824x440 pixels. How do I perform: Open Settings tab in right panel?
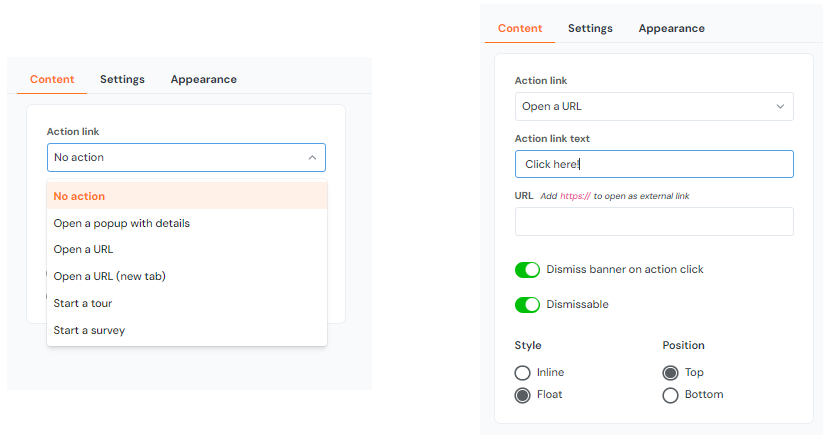click(x=590, y=28)
